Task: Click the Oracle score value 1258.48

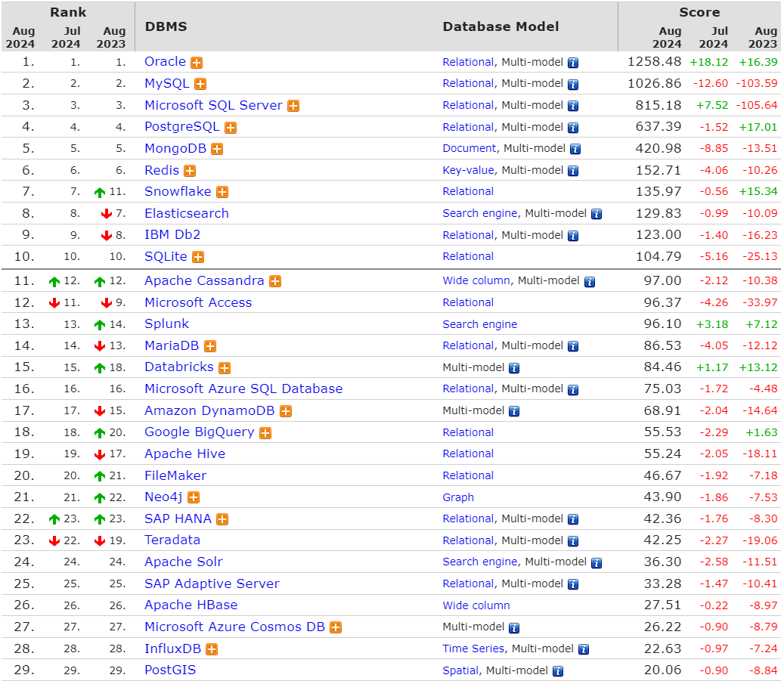Action: point(655,61)
